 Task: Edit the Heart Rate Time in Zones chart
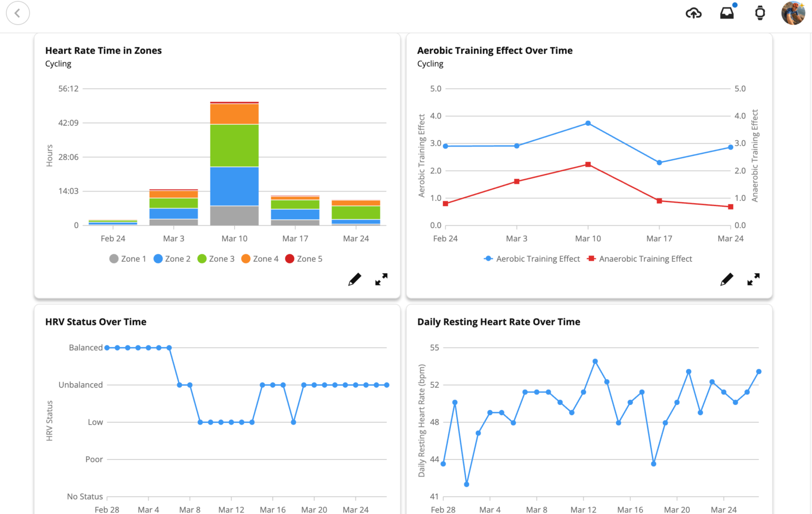click(355, 279)
